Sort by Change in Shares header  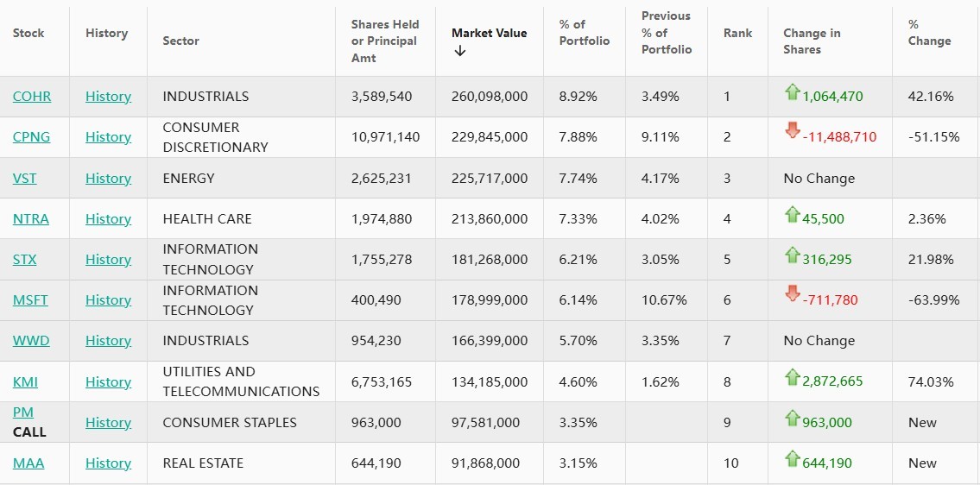811,41
